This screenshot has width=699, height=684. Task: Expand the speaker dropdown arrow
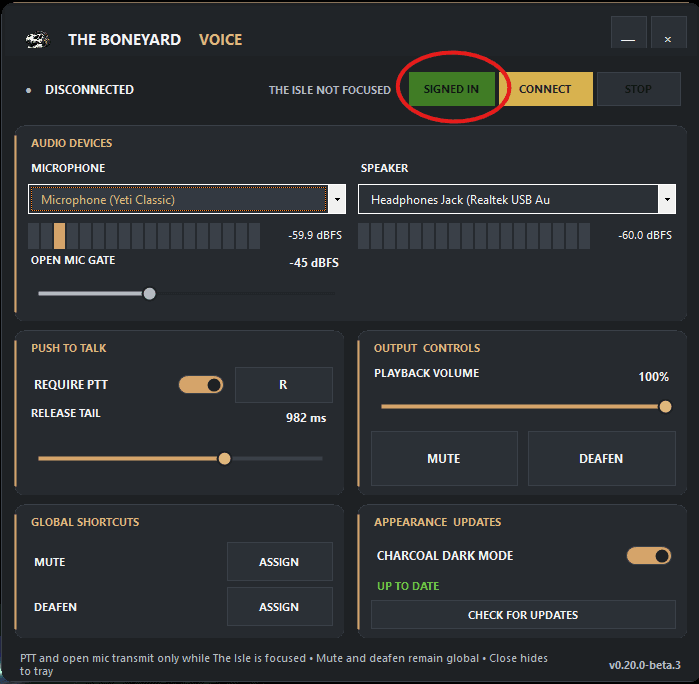(667, 199)
